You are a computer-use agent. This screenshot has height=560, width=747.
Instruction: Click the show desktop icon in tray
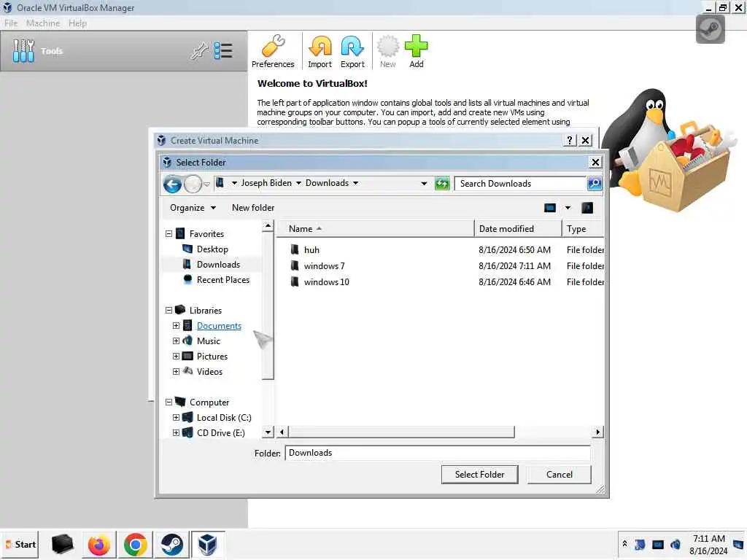(738, 544)
